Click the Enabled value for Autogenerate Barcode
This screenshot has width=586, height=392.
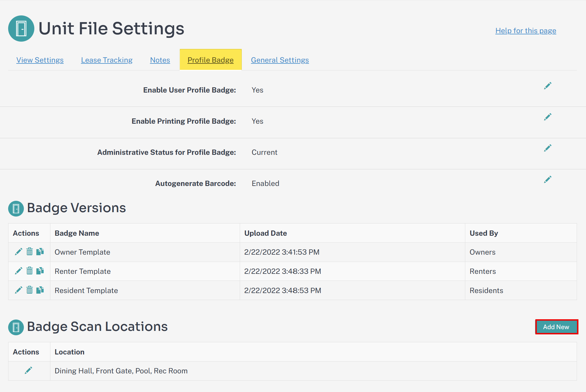coord(265,183)
